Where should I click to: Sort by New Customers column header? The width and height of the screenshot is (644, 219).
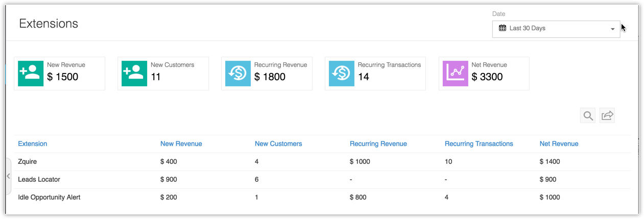pos(278,144)
